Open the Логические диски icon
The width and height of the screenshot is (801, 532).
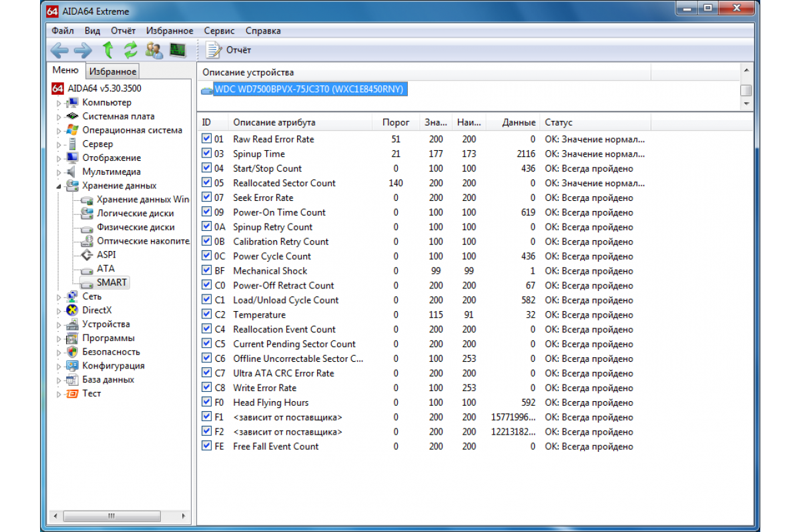[86, 213]
